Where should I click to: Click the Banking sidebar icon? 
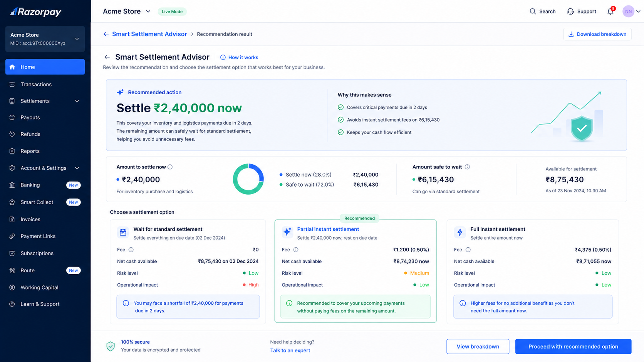[12, 185]
